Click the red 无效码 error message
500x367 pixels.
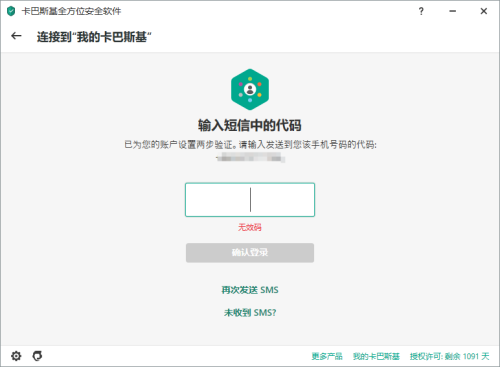250,227
